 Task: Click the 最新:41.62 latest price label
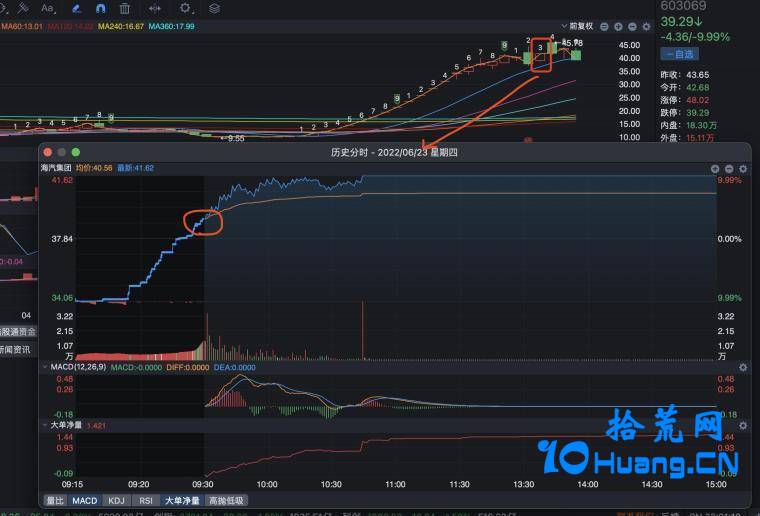tap(135, 168)
